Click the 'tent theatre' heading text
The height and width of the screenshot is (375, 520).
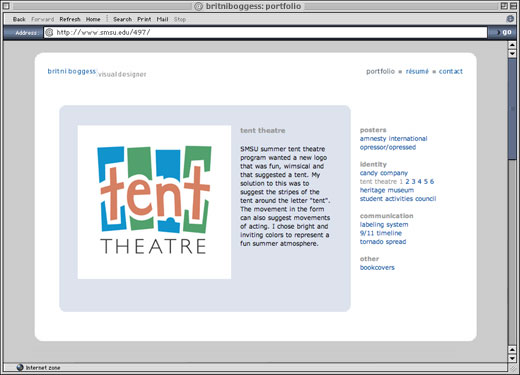click(x=263, y=130)
